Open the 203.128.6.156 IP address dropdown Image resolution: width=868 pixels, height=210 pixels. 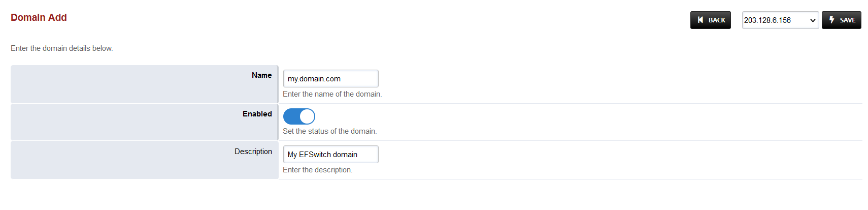point(774,20)
